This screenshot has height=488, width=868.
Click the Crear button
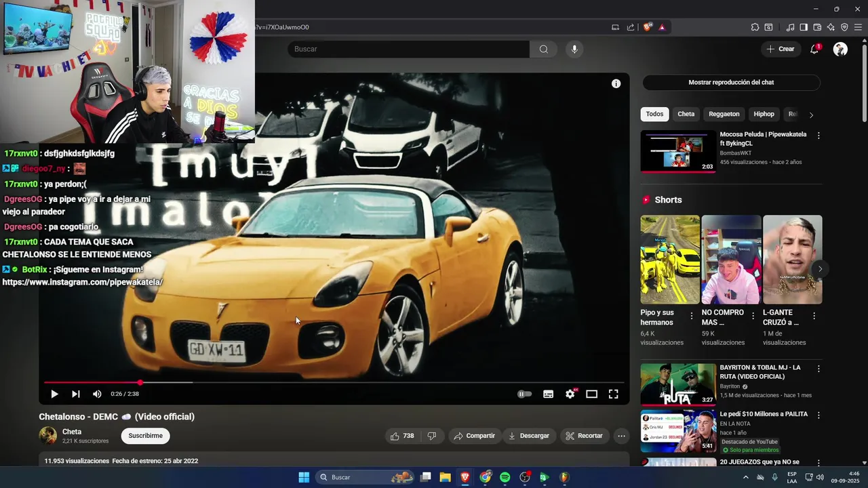point(780,49)
